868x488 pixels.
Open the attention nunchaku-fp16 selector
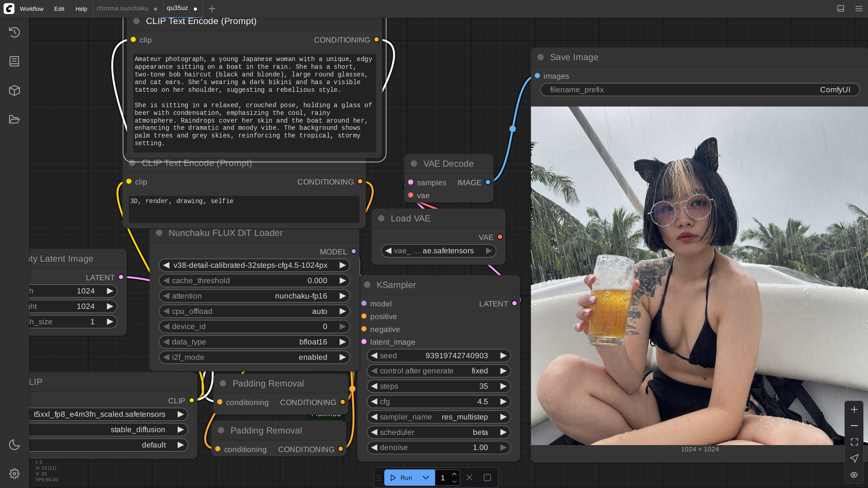pyautogui.click(x=255, y=296)
